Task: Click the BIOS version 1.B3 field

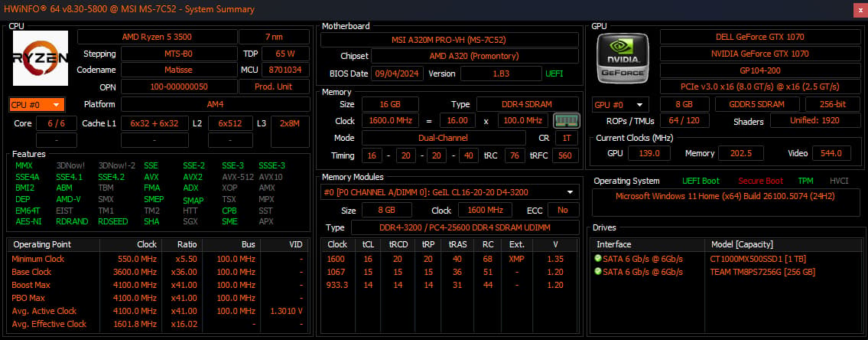Action: tap(501, 74)
